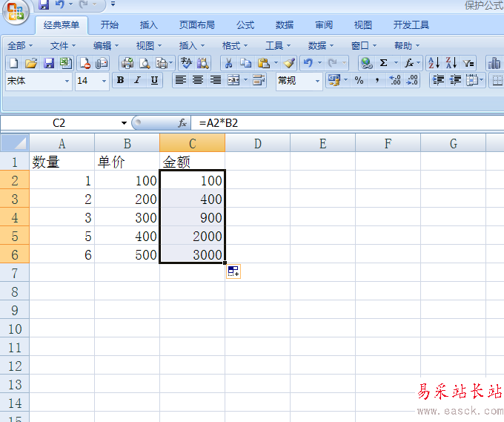
Task: Select cell containing 2000
Action: pos(192,236)
